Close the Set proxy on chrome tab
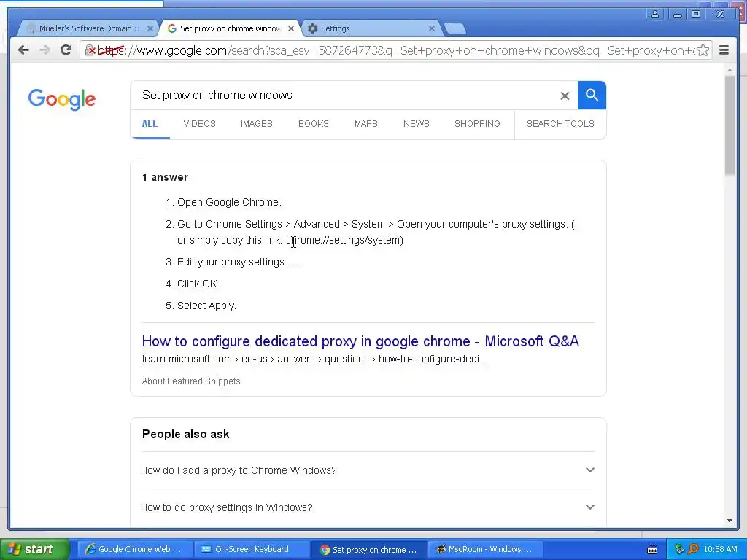 click(x=290, y=28)
